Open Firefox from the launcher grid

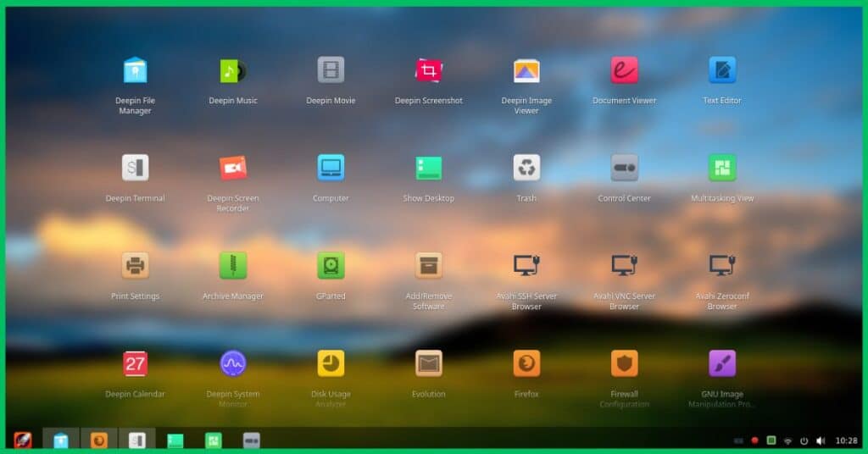pyautogui.click(x=526, y=363)
